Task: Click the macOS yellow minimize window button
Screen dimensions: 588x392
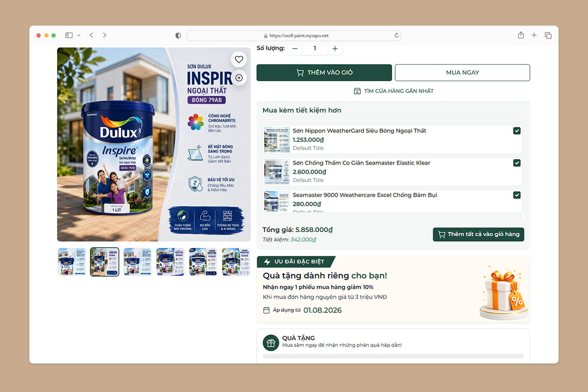Action: (46, 35)
